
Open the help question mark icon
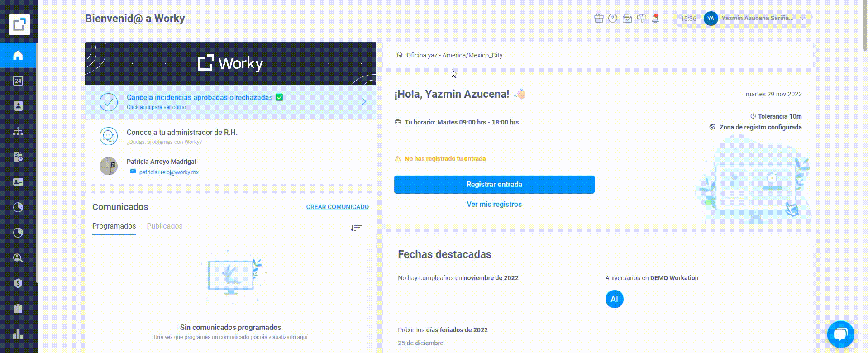613,18
